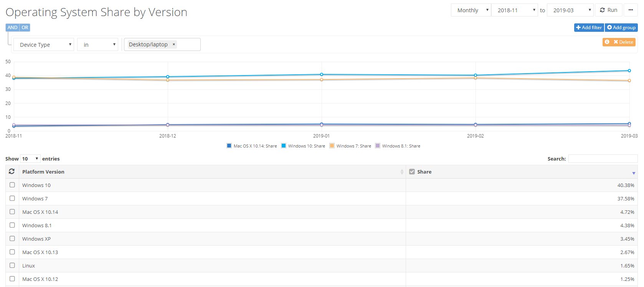This screenshot has height=287, width=644.
Task: Click the Add group button
Action: [621, 28]
